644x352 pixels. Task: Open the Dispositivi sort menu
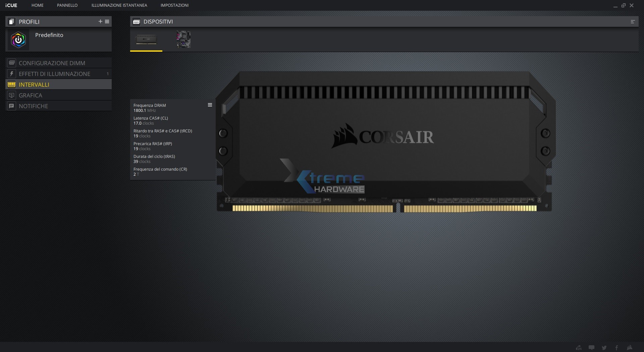point(633,21)
